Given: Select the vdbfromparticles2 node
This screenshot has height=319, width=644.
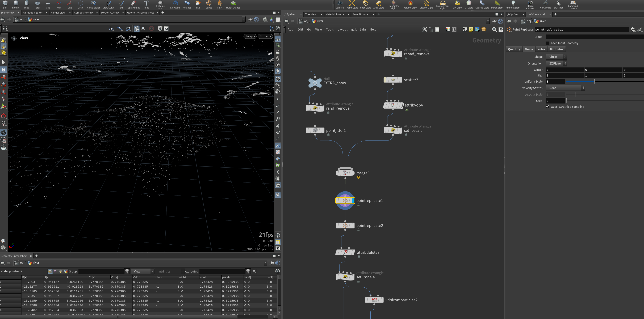Looking at the screenshot, I should tap(374, 300).
